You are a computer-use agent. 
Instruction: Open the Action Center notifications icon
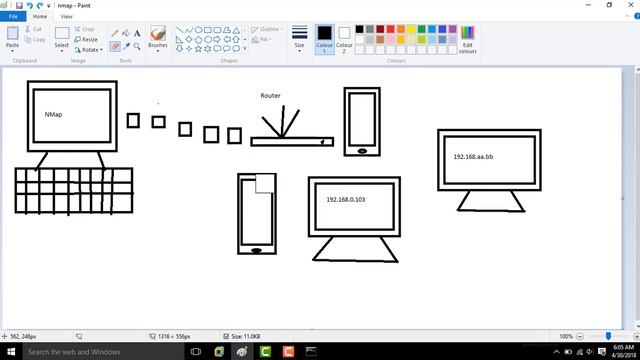[602, 351]
